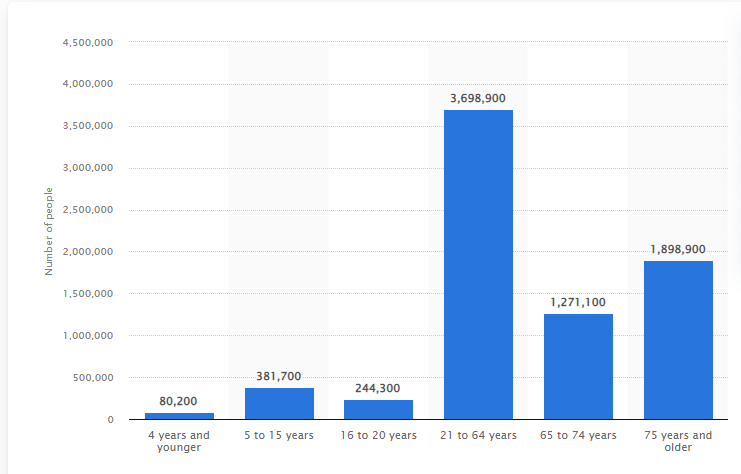Click the 65 to 74 years bar
Screen dimensions: 741x474
tap(578, 367)
